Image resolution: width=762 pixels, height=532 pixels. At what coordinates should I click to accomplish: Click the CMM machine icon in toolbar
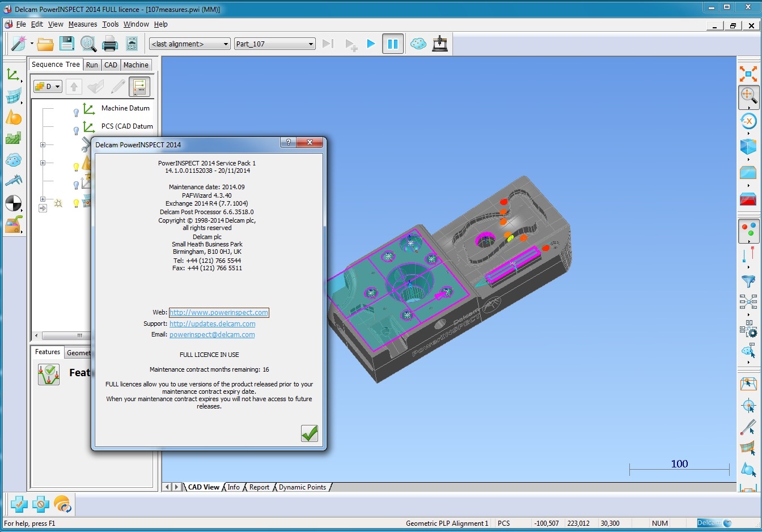[440, 44]
